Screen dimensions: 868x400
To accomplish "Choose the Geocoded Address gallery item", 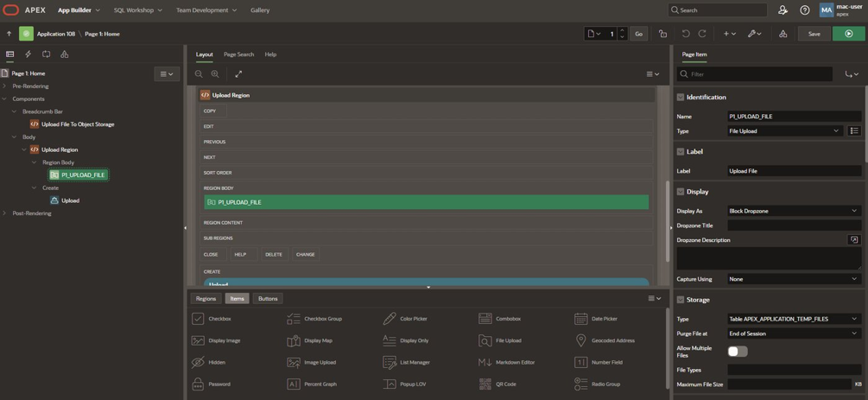I will [x=605, y=340].
